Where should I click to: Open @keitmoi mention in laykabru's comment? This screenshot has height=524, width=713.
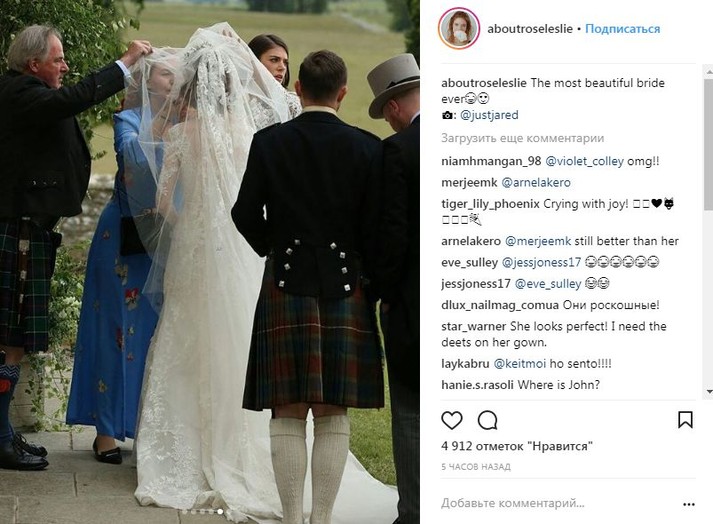pos(520,363)
